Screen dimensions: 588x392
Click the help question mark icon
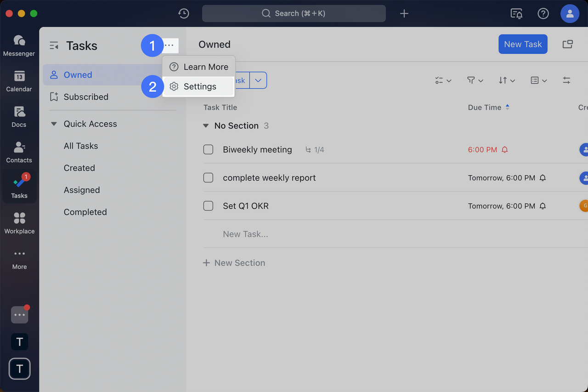pos(543,13)
